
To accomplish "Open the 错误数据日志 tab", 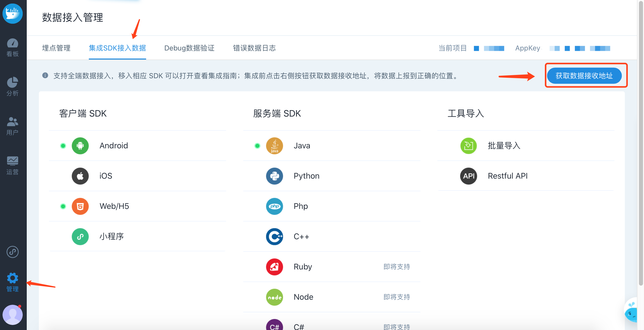I will click(x=254, y=48).
